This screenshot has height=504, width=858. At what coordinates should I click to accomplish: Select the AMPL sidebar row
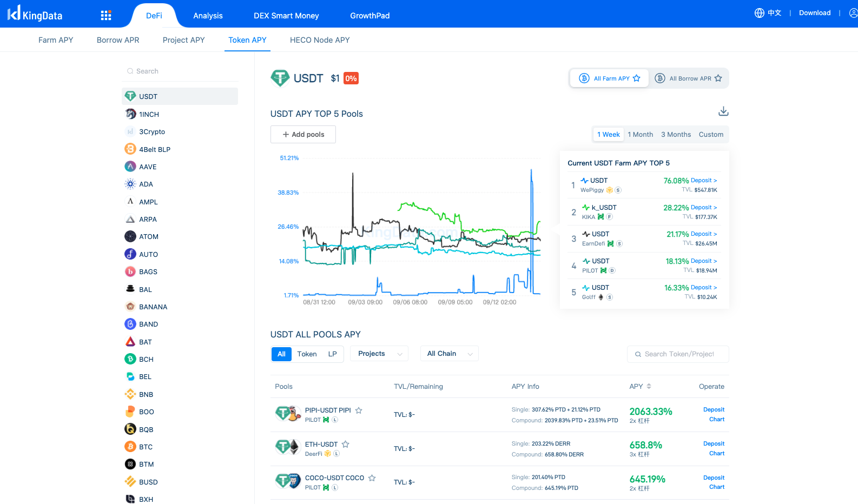click(180, 202)
